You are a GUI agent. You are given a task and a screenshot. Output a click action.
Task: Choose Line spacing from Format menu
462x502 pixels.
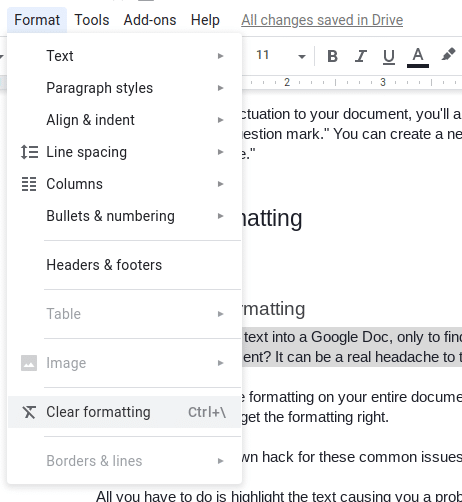pos(124,152)
